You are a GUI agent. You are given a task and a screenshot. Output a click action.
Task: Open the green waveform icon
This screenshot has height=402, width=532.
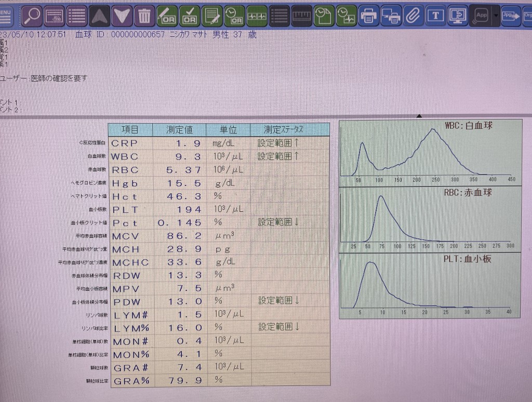point(257,16)
